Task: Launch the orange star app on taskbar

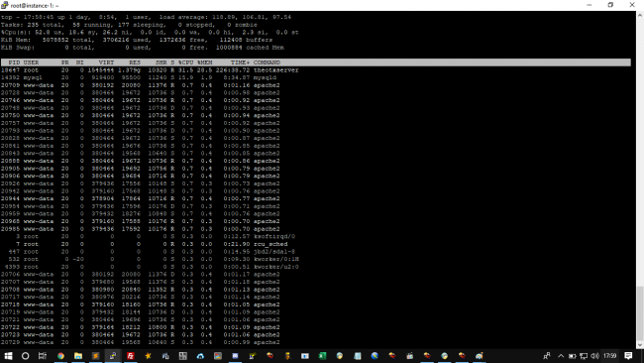Action: pyautogui.click(x=148, y=356)
